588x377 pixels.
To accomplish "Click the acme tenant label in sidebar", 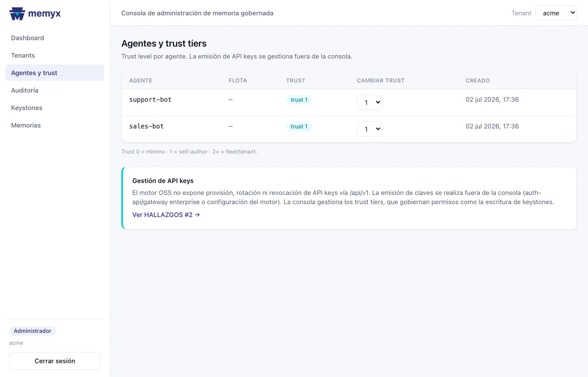I will (16, 343).
